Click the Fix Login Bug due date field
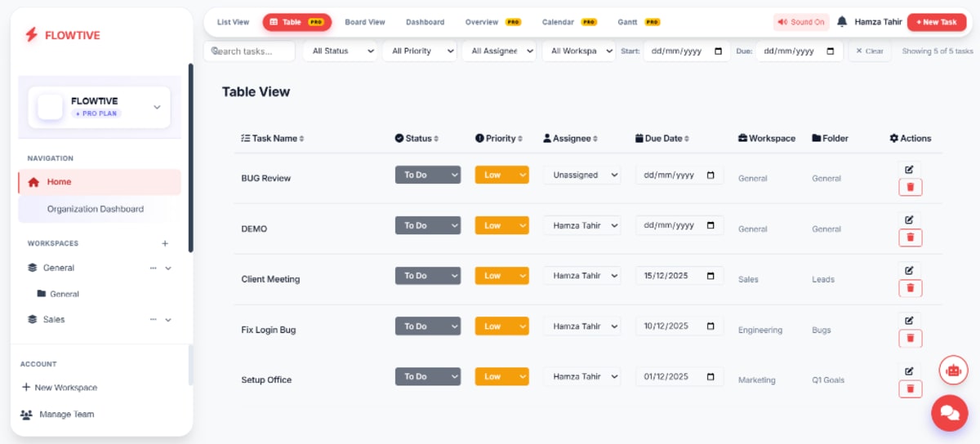The image size is (980, 444). (679, 326)
